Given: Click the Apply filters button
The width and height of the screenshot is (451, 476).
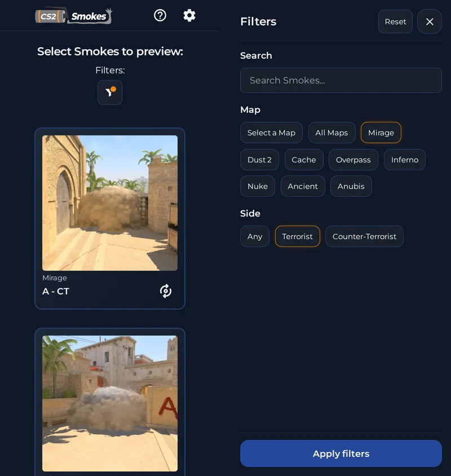Looking at the screenshot, I should pos(341,453).
